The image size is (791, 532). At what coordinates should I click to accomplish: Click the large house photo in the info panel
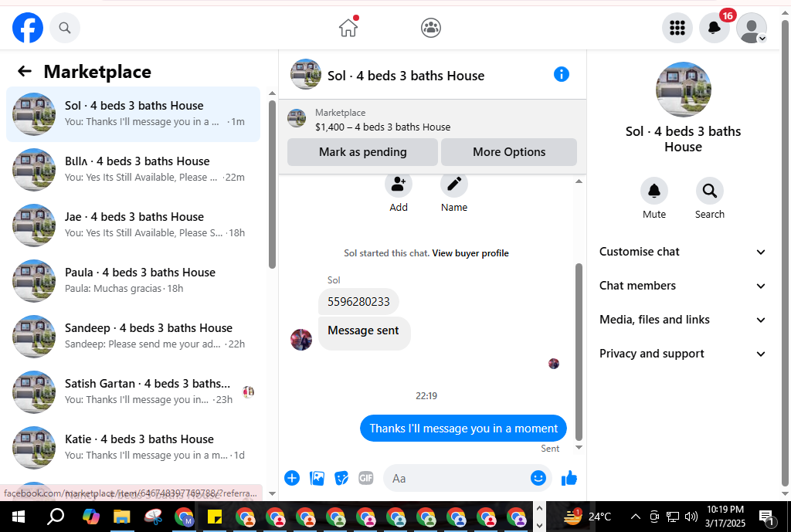[684, 90]
